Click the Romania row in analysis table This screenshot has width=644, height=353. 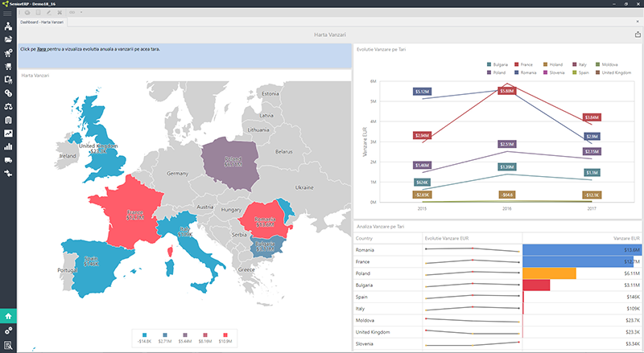(x=497, y=249)
